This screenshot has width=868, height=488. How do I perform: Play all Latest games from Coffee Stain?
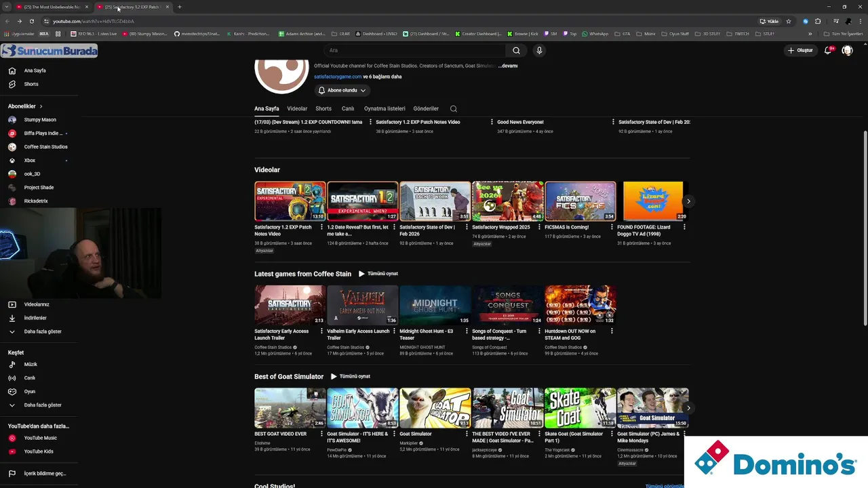pyautogui.click(x=378, y=274)
